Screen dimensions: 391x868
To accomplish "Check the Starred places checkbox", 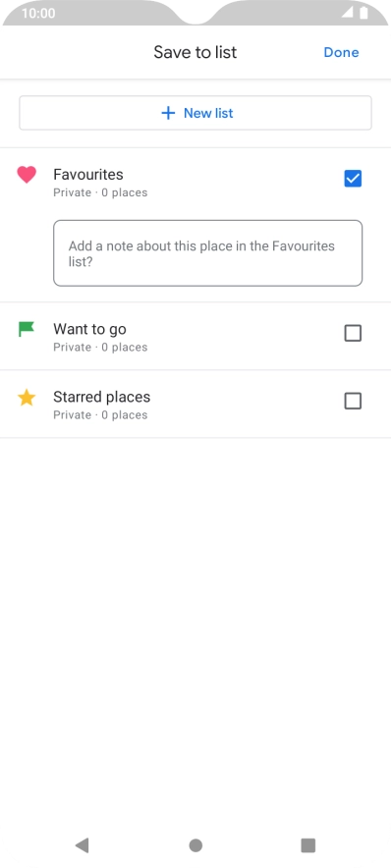I will tap(353, 401).
